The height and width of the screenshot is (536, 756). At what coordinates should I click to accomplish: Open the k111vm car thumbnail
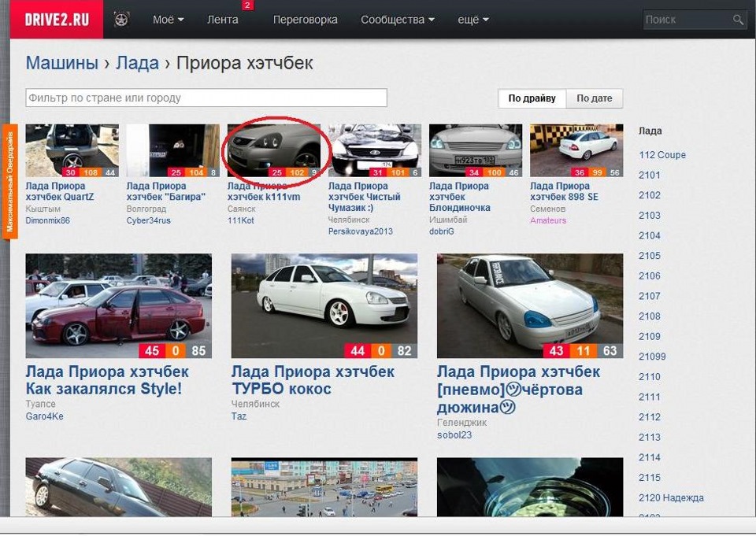pos(274,150)
